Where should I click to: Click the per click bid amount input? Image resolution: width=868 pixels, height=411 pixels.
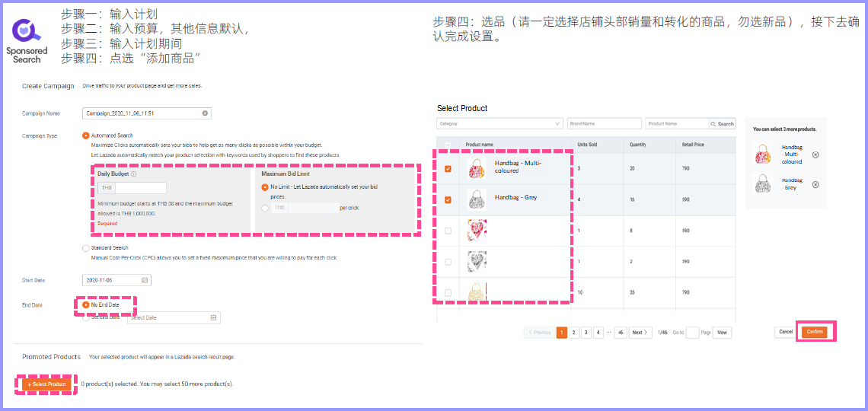click(314, 208)
